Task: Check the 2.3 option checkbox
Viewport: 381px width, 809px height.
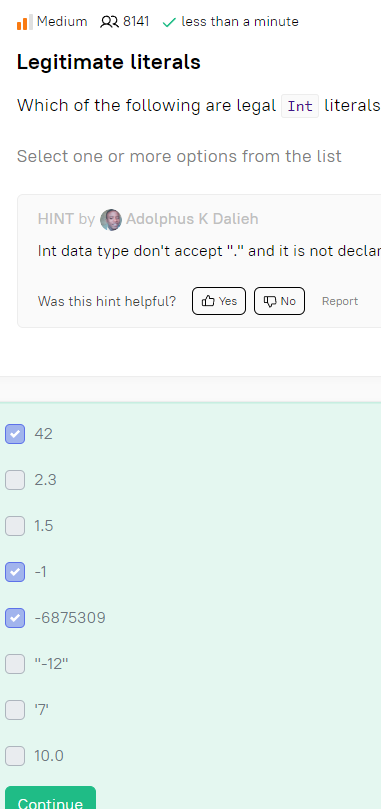Action: click(15, 480)
